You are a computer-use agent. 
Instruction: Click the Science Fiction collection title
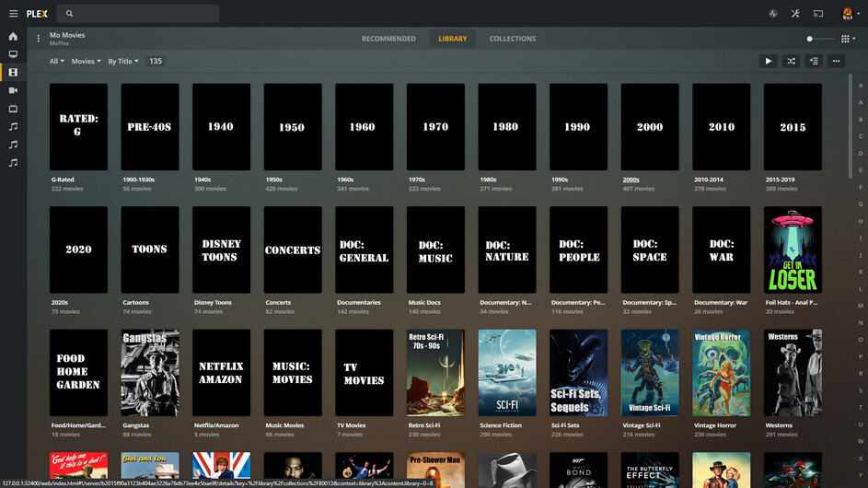(x=501, y=425)
